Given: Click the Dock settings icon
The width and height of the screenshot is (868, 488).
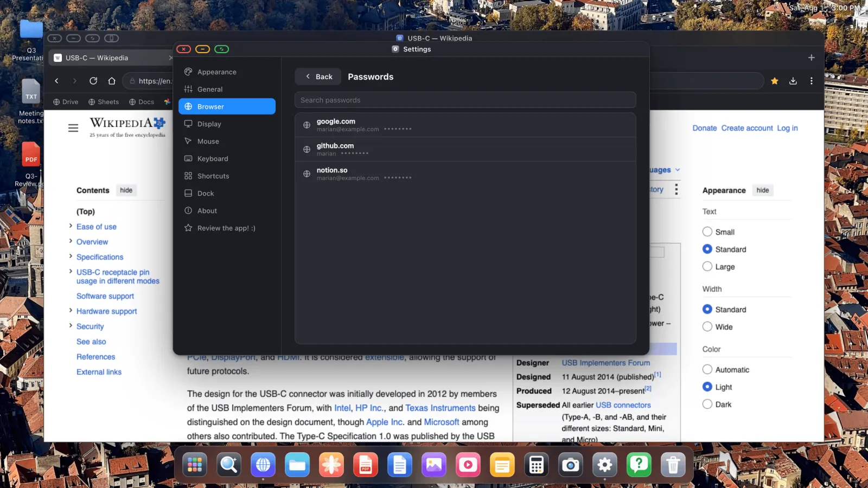Looking at the screenshot, I should tap(188, 194).
